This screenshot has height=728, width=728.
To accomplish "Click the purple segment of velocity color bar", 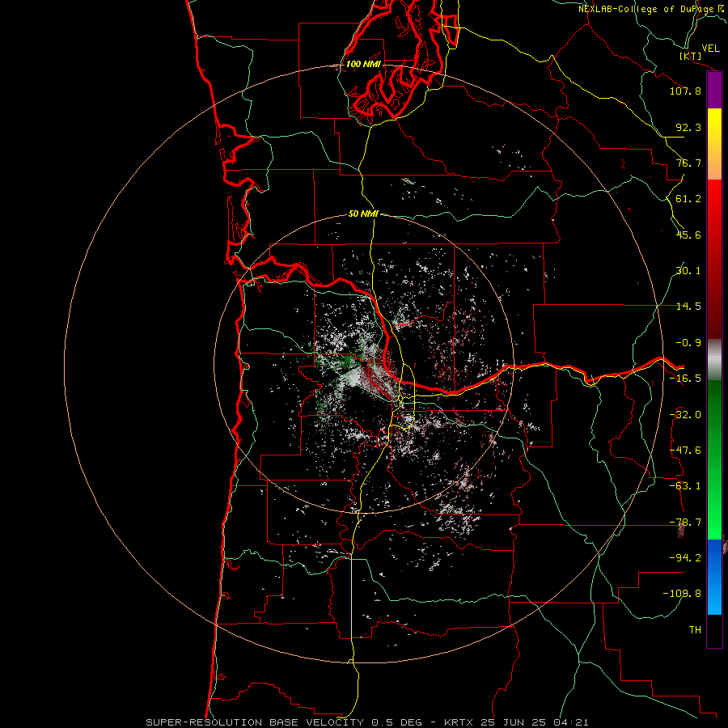I will [x=714, y=91].
